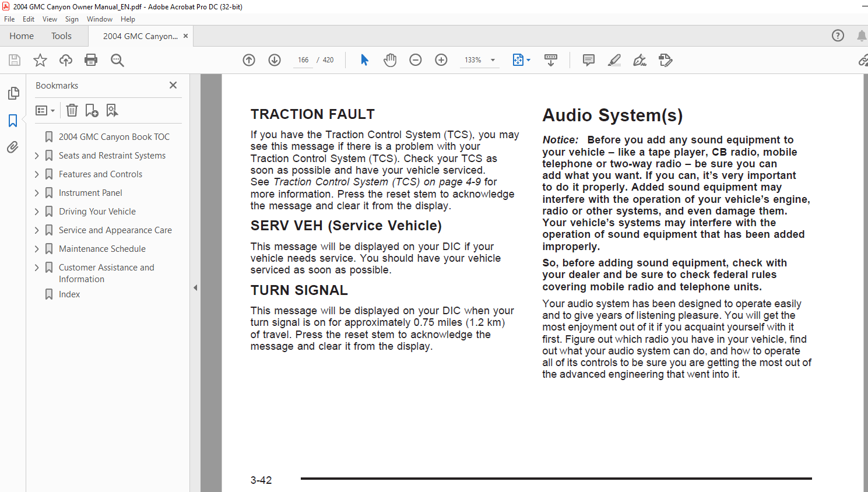868x492 pixels.
Task: Go to next page arrow
Action: (275, 60)
